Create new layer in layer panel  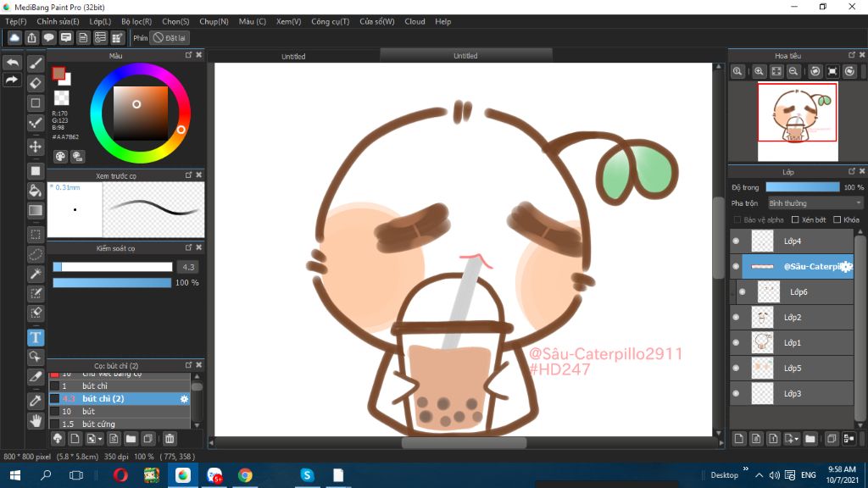coord(739,439)
